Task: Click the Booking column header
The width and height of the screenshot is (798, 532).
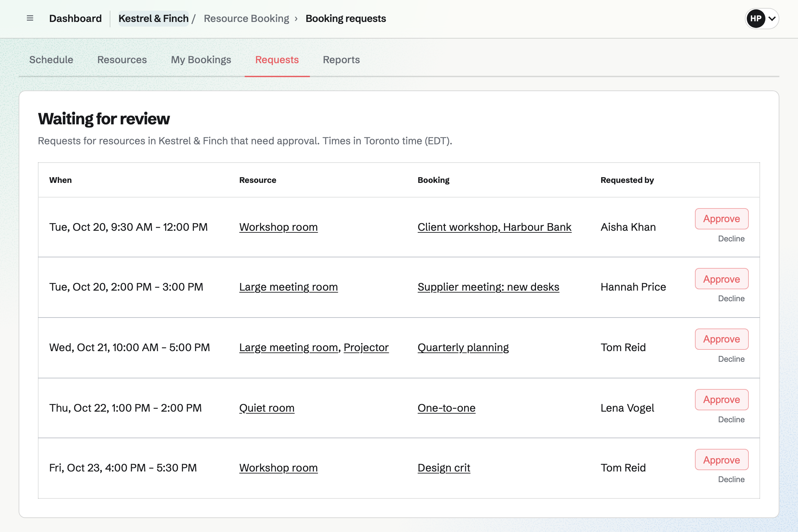Action: pyautogui.click(x=433, y=180)
